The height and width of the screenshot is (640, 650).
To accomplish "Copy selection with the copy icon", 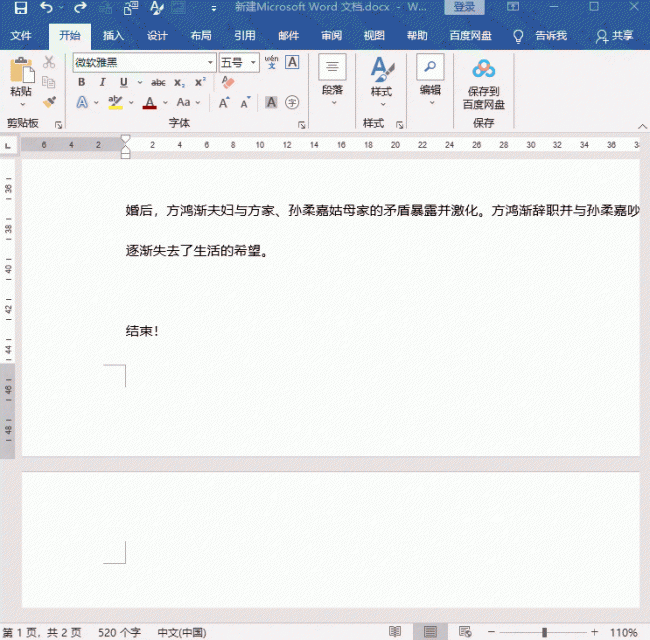I will tap(49, 82).
